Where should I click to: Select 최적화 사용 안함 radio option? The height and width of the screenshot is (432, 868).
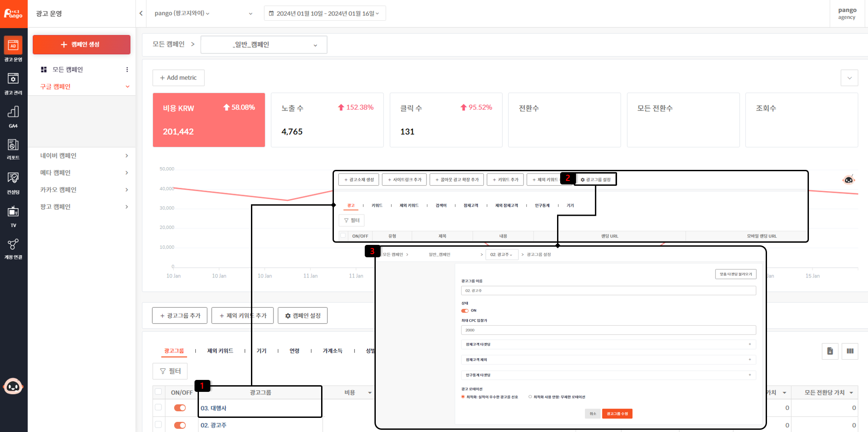530,397
